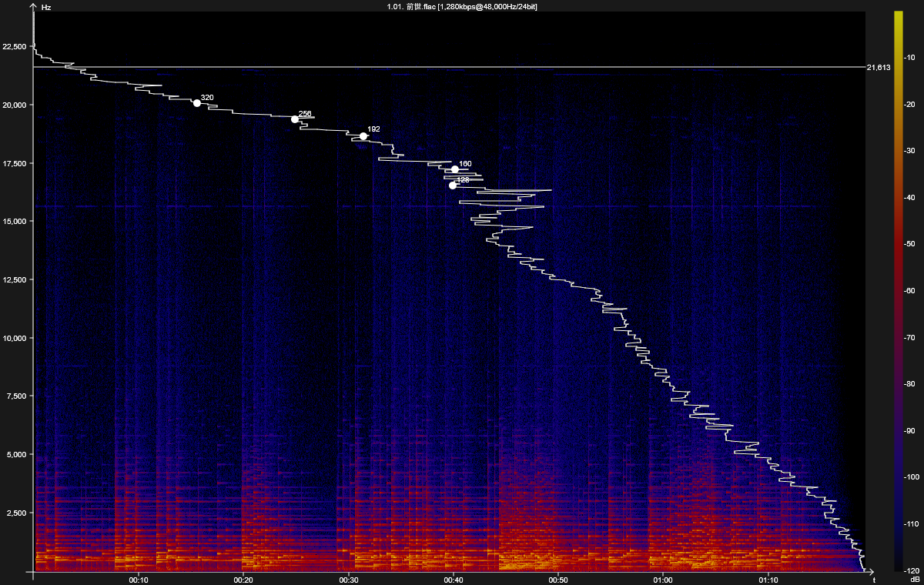Click the -110 dB scale label

tap(910, 524)
